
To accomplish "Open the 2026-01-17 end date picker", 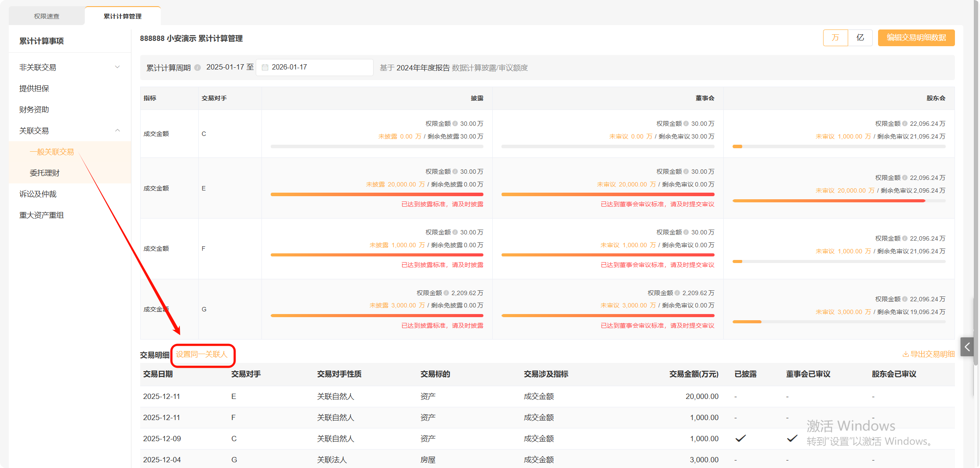I will tap(314, 67).
